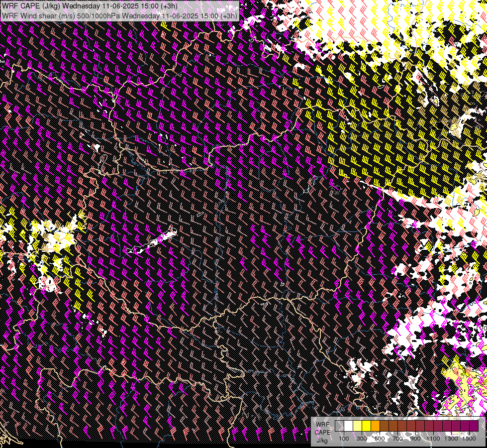Select the last purple CAPE legend swatch
The width and height of the screenshot is (487, 448).
click(474, 426)
